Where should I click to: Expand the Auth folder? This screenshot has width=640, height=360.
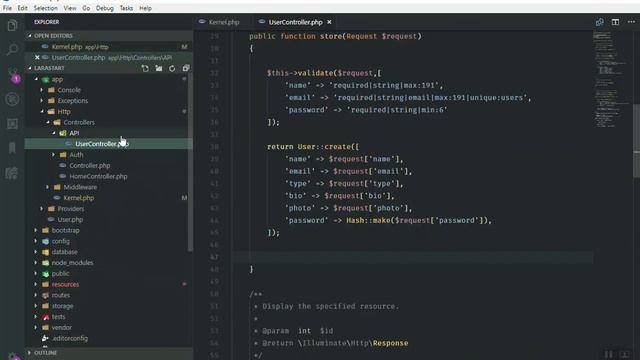pyautogui.click(x=53, y=155)
